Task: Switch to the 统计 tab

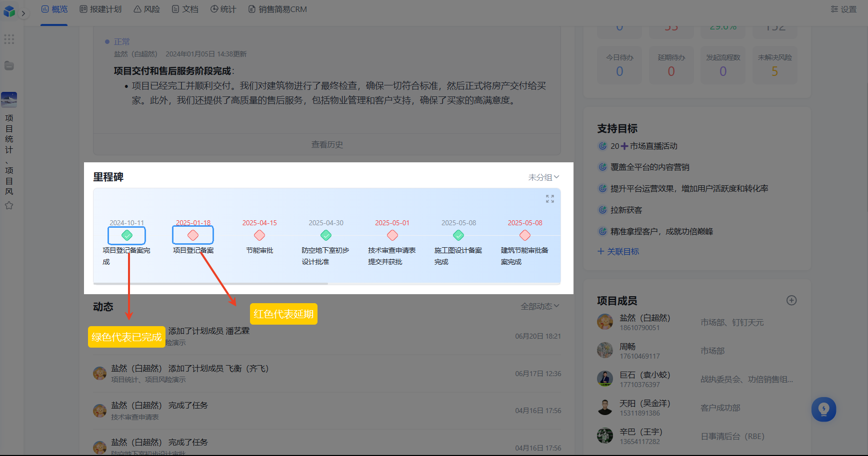Action: (x=223, y=9)
